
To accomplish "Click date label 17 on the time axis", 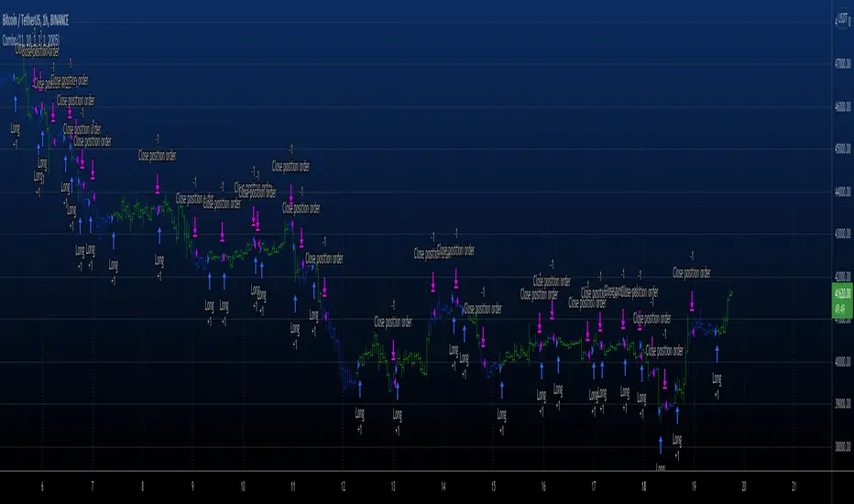I will [x=593, y=486].
